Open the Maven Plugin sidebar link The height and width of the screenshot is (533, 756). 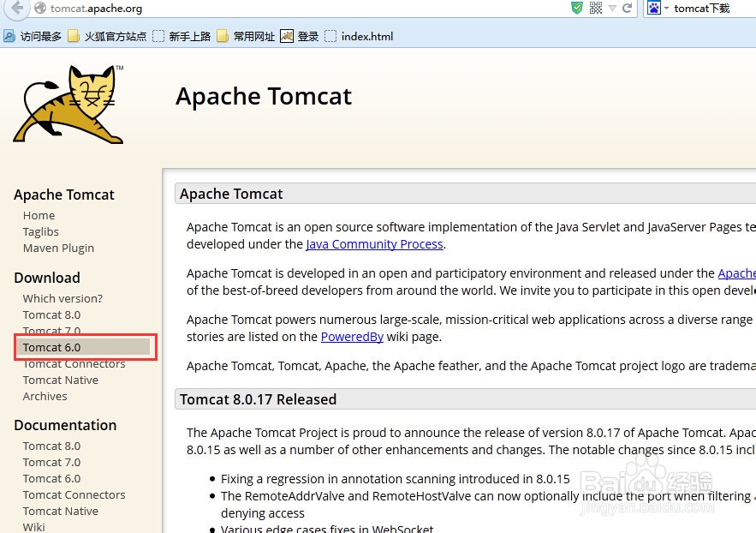coord(58,249)
